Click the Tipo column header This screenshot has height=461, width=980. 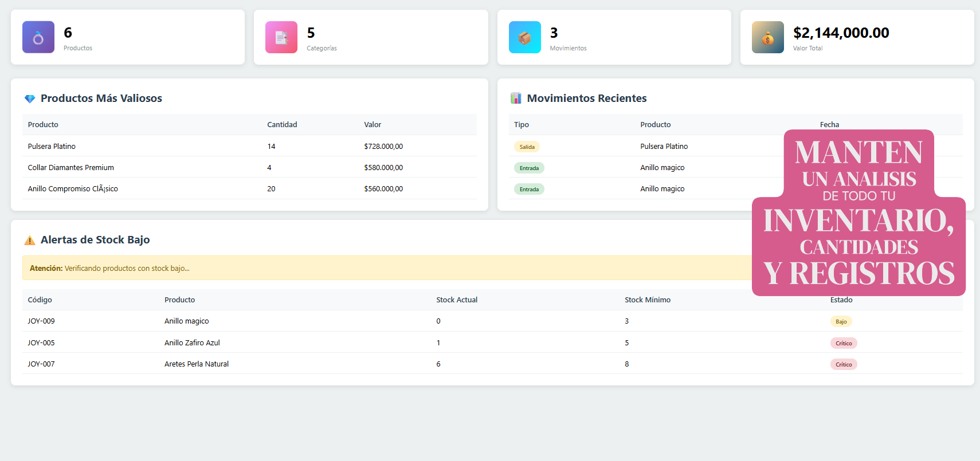coord(522,125)
